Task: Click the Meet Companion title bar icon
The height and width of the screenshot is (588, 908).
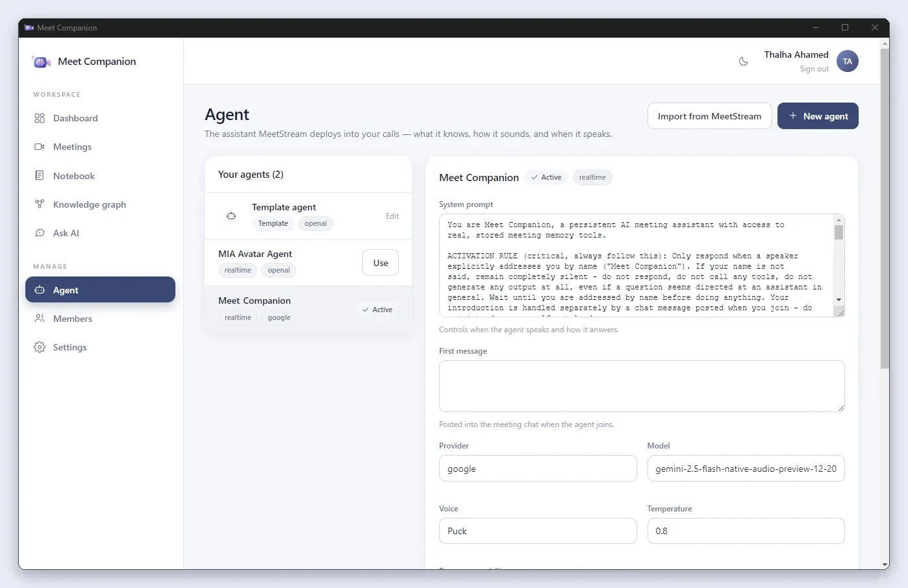Action: pos(29,27)
